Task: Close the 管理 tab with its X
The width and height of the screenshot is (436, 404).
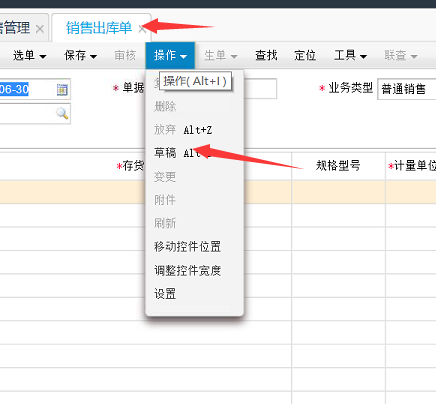Action: (40, 29)
